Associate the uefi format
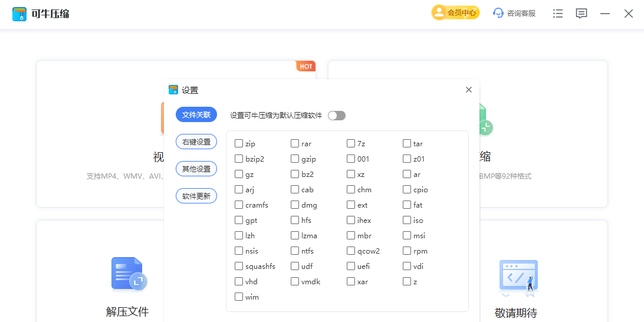The image size is (644, 322). pyautogui.click(x=350, y=266)
